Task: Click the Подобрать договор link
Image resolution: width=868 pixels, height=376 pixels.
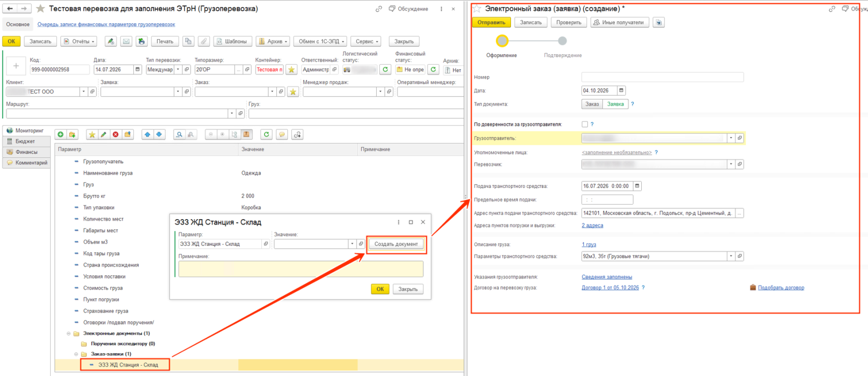Action: (x=781, y=288)
